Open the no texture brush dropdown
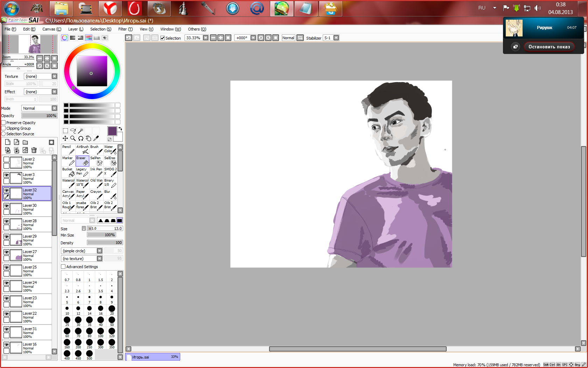The image size is (588, 368). tap(82, 259)
